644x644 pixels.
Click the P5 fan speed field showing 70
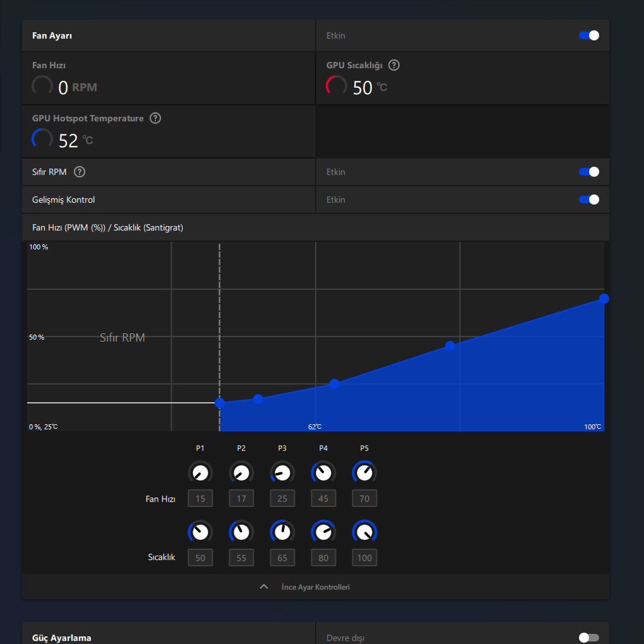(365, 498)
